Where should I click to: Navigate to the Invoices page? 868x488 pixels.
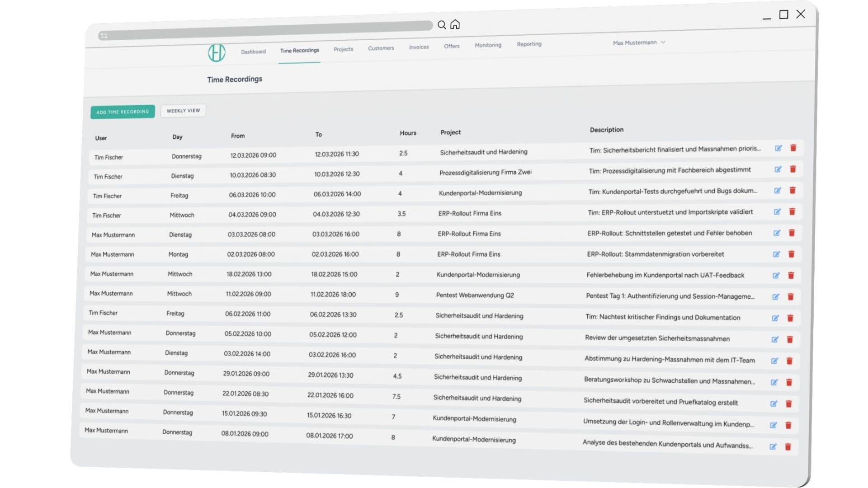[419, 47]
